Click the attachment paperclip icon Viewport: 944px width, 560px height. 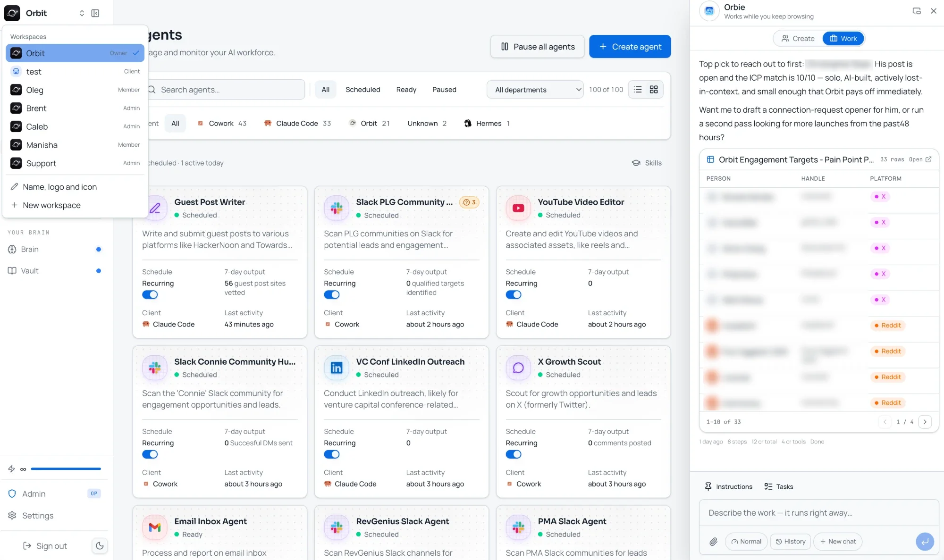713,542
